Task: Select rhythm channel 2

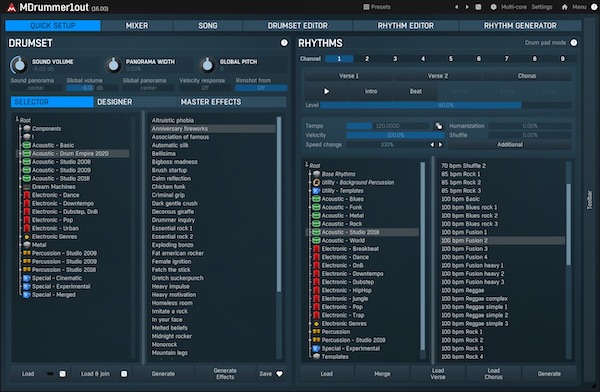Action: (x=367, y=59)
